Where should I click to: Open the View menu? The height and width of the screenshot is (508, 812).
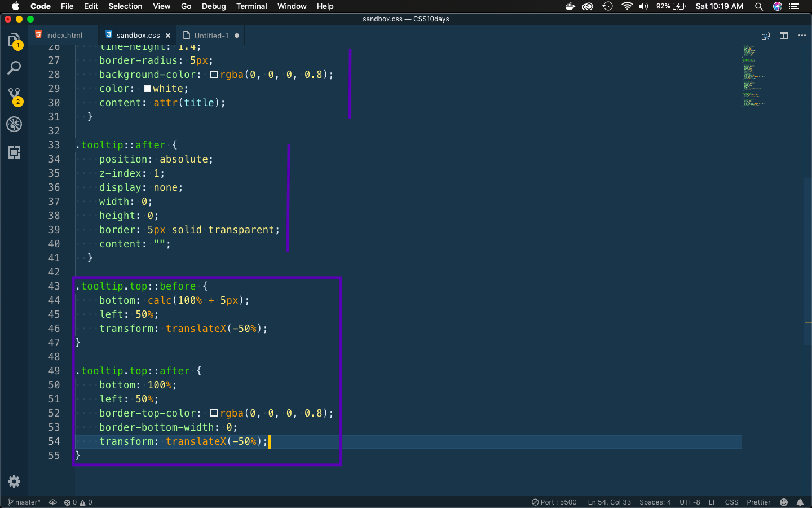[x=161, y=6]
